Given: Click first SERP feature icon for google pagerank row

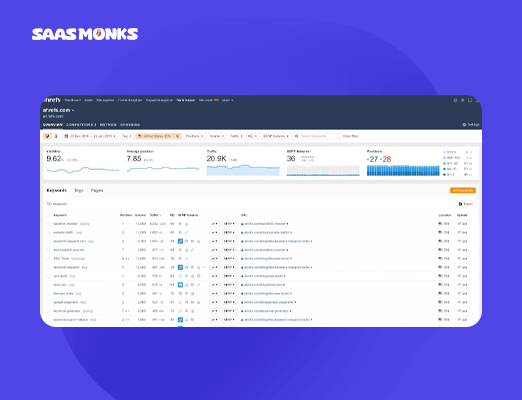Looking at the screenshot, I should click(180, 302).
